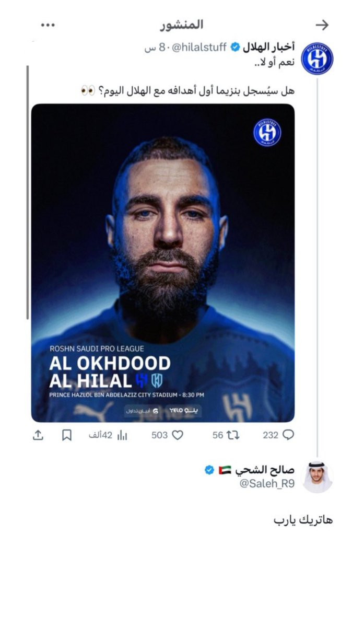Tap the share upload icon
This screenshot has height=627, width=364.
click(x=38, y=435)
